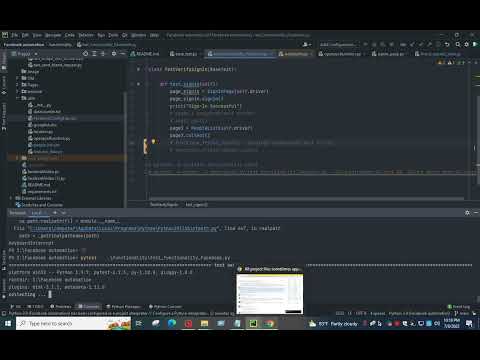Click the Windows taskbar search box
This screenshot has width=480, height=360.
pos(73,323)
